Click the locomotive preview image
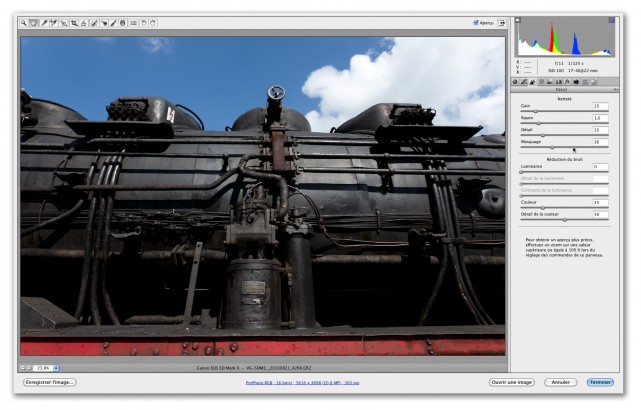Screen dimensions: 641x410 (x=263, y=196)
